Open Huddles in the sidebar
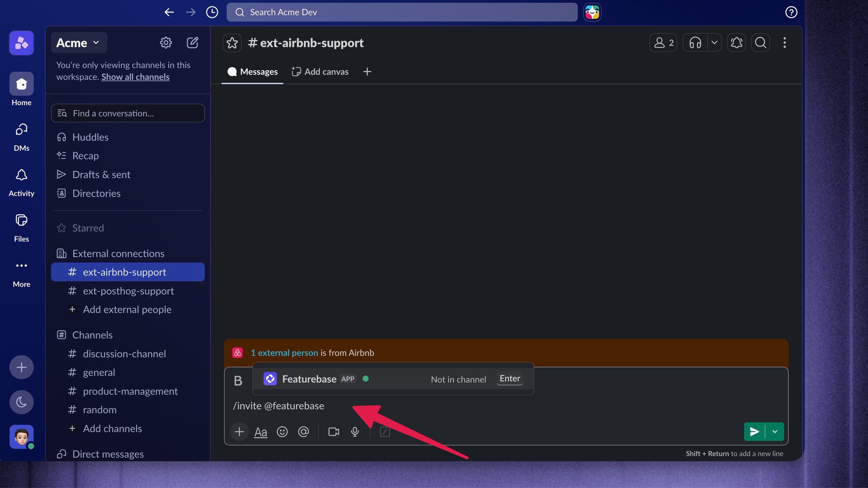868x488 pixels. pyautogui.click(x=128, y=137)
